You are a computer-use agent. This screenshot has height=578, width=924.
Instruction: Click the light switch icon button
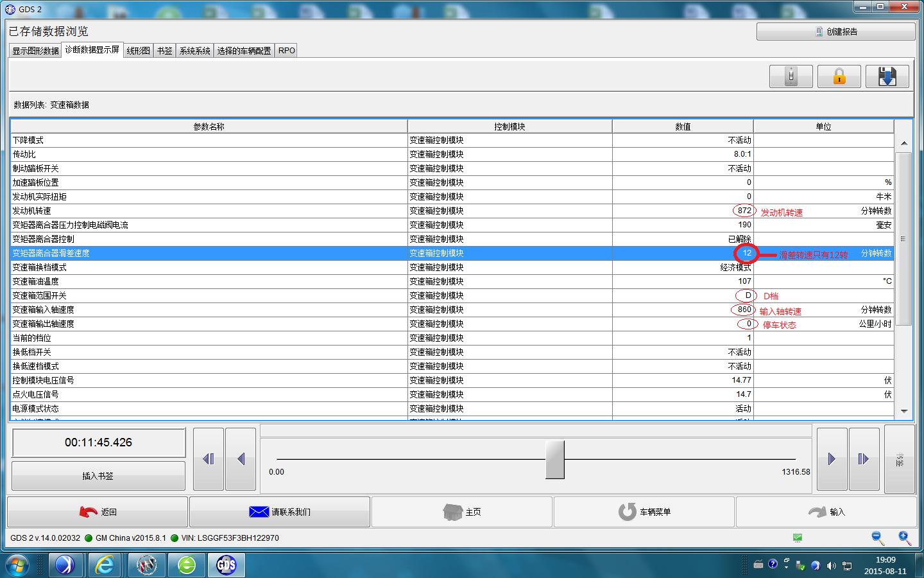click(x=791, y=76)
